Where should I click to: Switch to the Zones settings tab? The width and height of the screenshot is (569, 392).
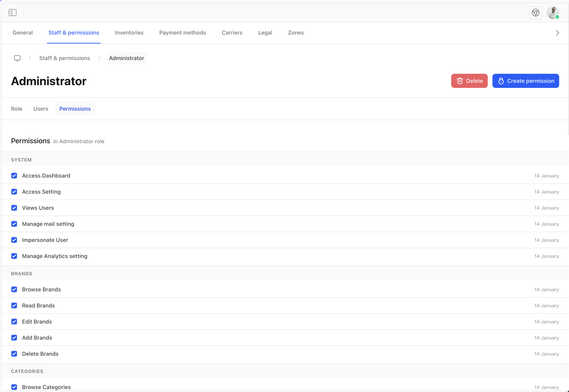pos(296,33)
